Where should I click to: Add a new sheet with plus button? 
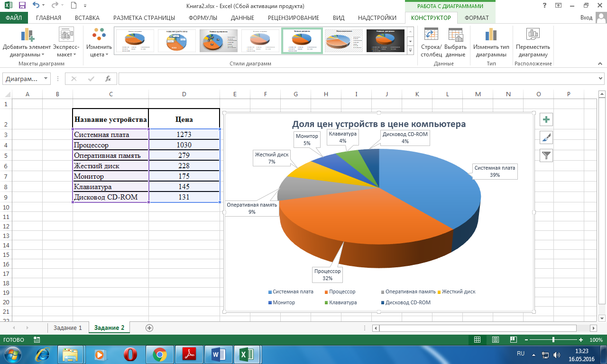tap(149, 328)
